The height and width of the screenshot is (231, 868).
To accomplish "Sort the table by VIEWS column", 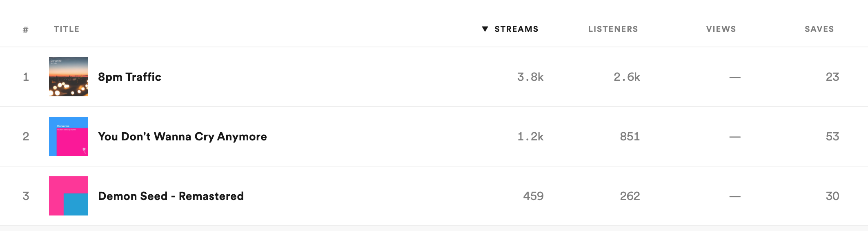I will tap(721, 29).
